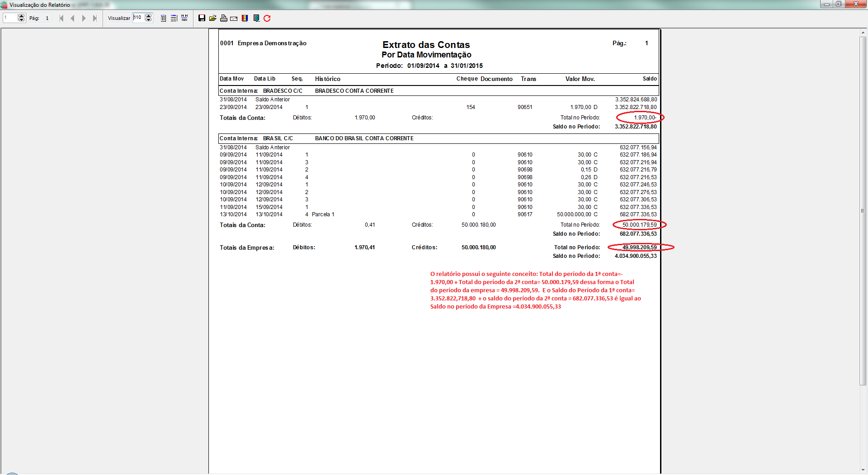Print the report via the printer icon
The width and height of the screenshot is (868, 475).
[223, 18]
